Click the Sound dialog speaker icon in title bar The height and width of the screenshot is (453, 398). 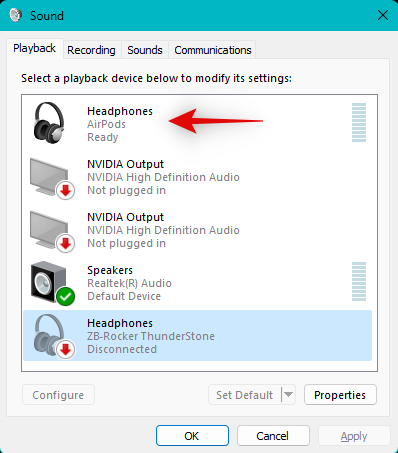point(16,15)
